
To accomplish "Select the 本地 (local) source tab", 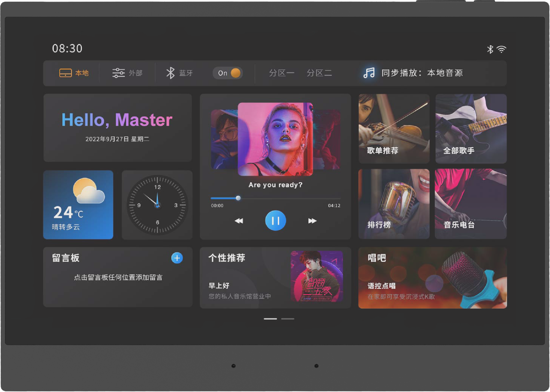I will [74, 73].
